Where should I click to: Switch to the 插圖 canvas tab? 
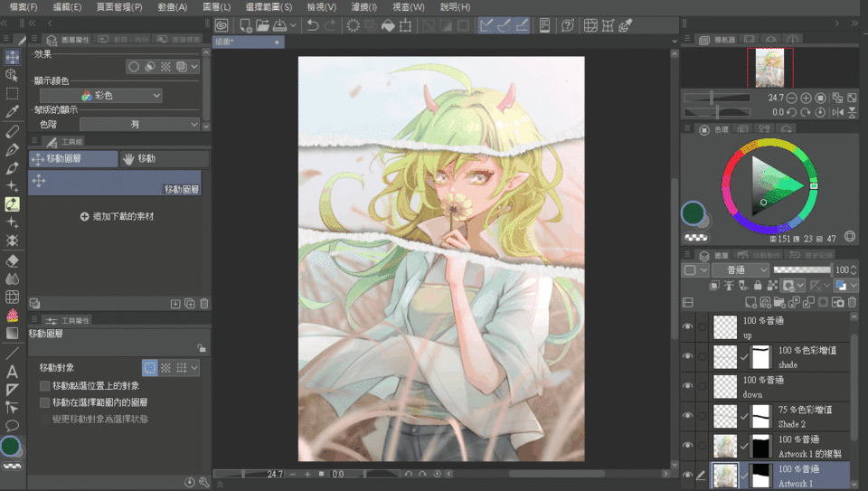(249, 42)
